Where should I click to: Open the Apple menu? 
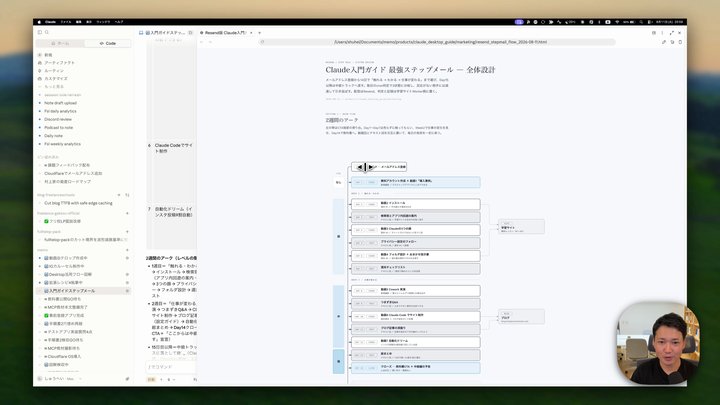click(39, 22)
